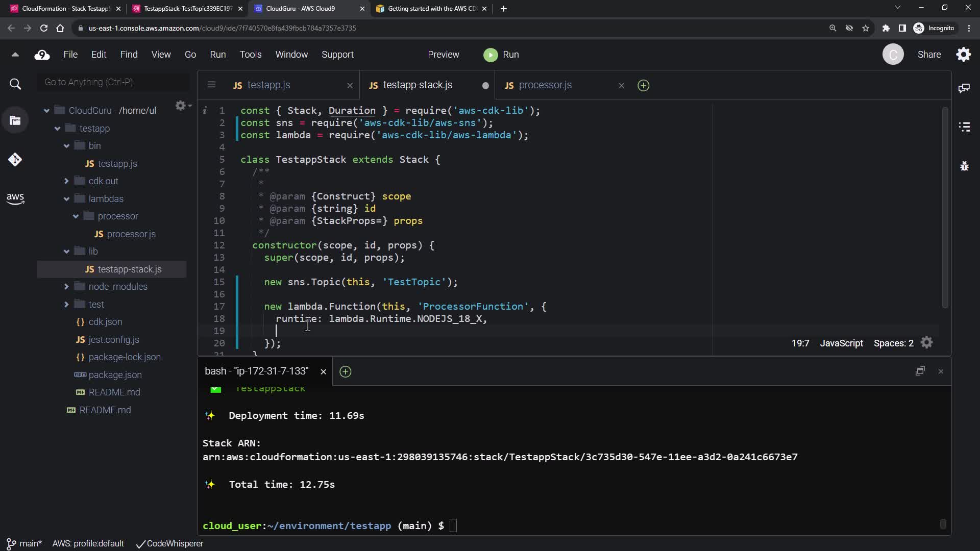Image resolution: width=980 pixels, height=551 pixels.
Task: Open the Environment file tree icon
Action: click(15, 121)
